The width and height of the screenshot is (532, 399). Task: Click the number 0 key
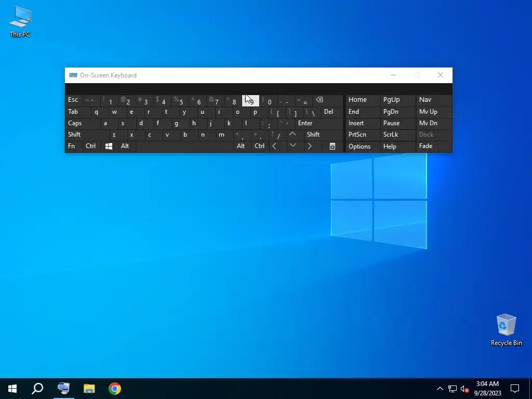pos(269,100)
